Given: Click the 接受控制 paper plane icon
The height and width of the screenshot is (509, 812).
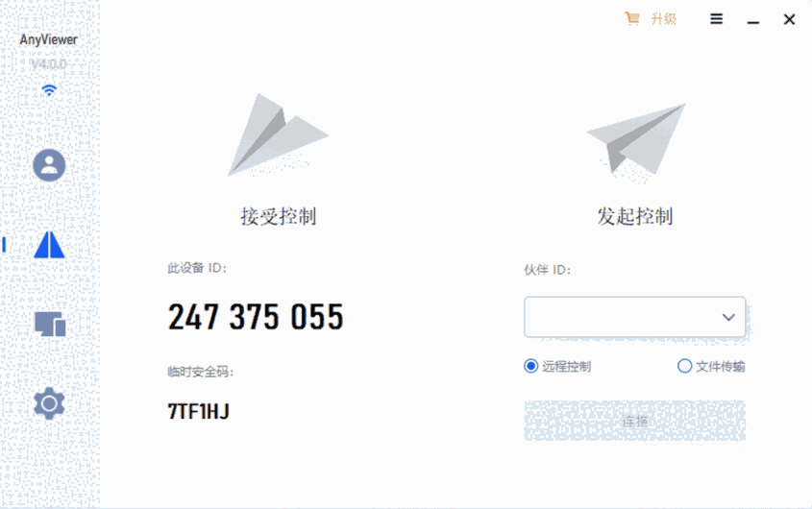Looking at the screenshot, I should 278,134.
